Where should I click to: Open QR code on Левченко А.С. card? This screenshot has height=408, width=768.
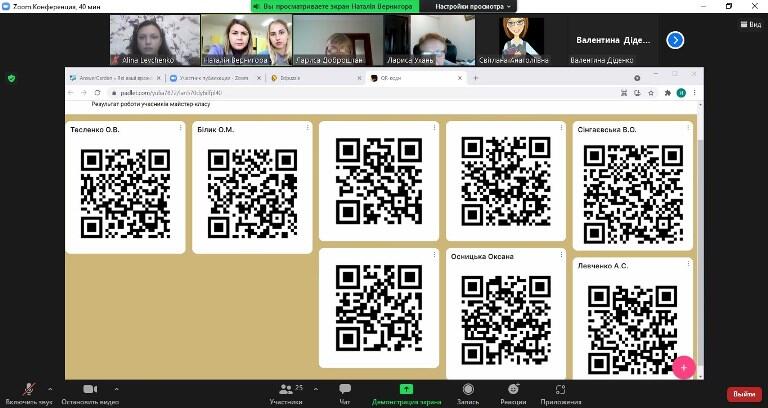click(633, 331)
